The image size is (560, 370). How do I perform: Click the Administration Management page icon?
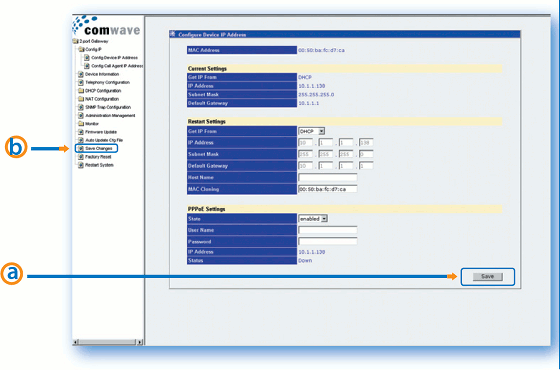[81, 115]
